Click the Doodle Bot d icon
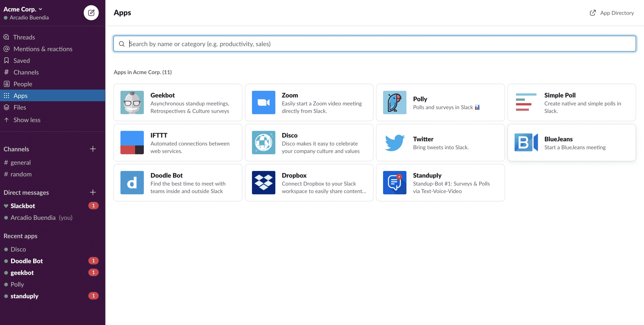This screenshot has width=644, height=325. coord(132,182)
